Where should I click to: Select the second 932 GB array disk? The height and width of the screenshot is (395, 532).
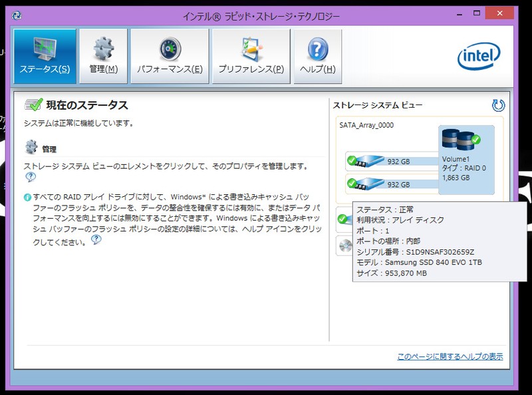(392, 184)
